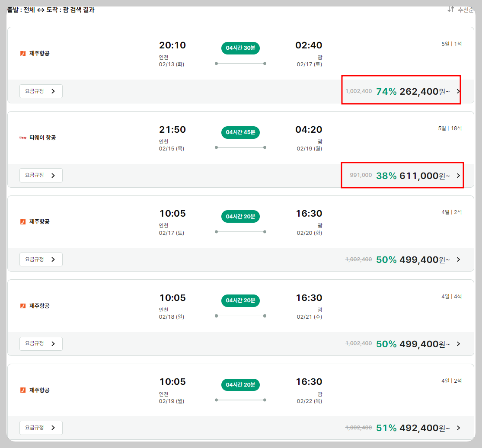
Task: Click the 제주항공 logo on the 02/19 (월) departure
Action: point(23,390)
